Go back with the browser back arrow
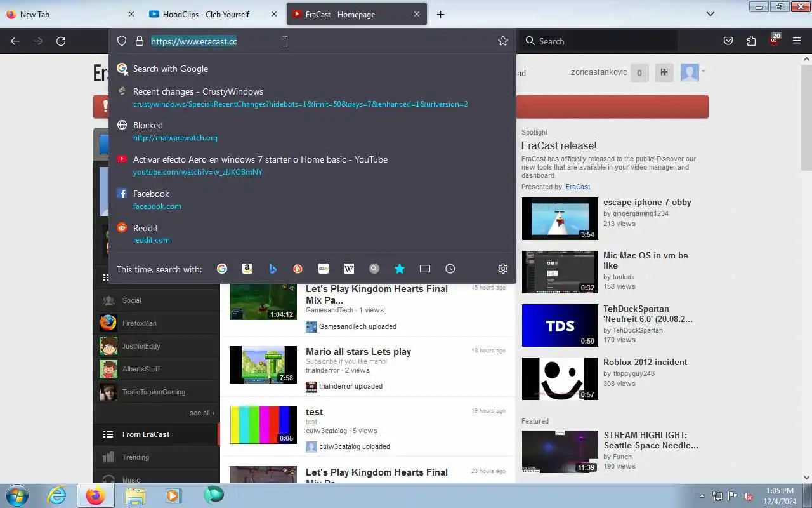Screen dimensions: 812x508 [15, 41]
